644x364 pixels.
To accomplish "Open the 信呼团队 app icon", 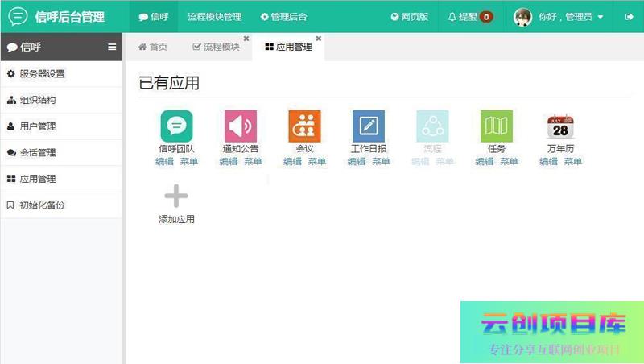I will [x=176, y=126].
